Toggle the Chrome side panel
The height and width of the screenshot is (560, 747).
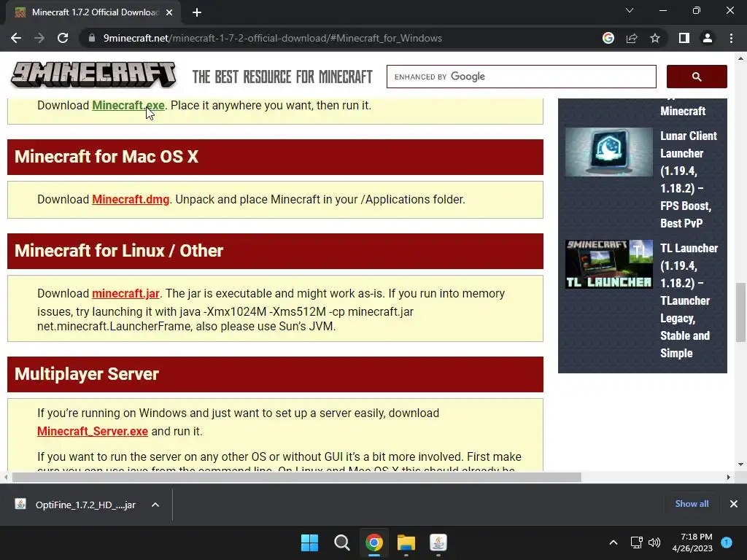click(x=684, y=38)
